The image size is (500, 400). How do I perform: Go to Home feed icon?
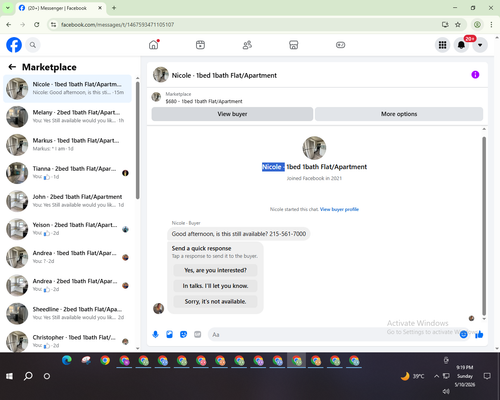[x=154, y=45]
